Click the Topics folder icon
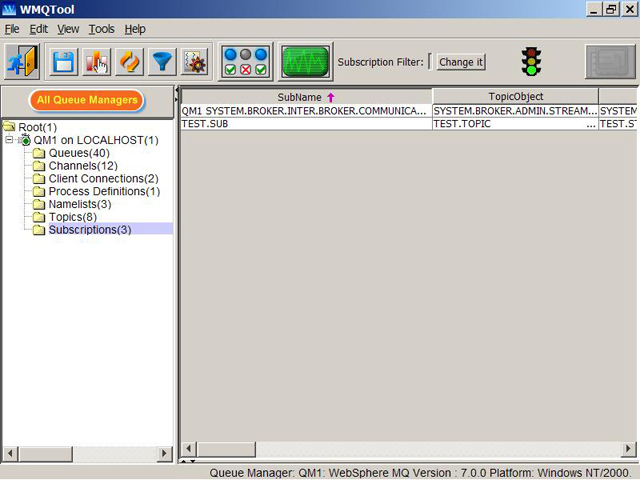 point(39,217)
